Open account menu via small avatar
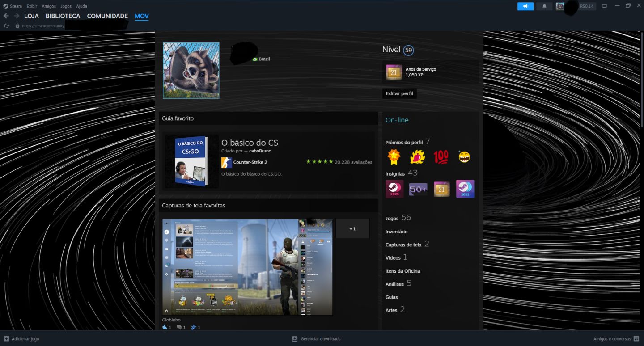The image size is (644, 346). click(x=560, y=6)
